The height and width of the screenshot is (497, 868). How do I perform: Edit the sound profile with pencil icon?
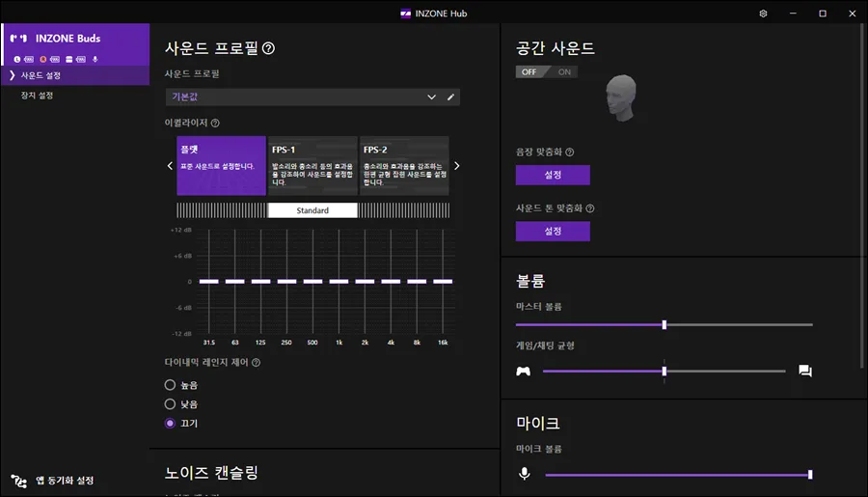coord(450,97)
